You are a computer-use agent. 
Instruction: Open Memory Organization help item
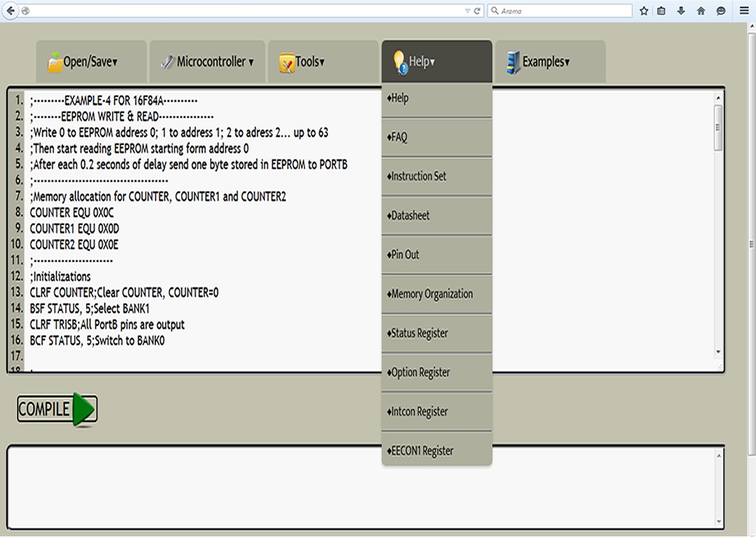pyautogui.click(x=437, y=294)
